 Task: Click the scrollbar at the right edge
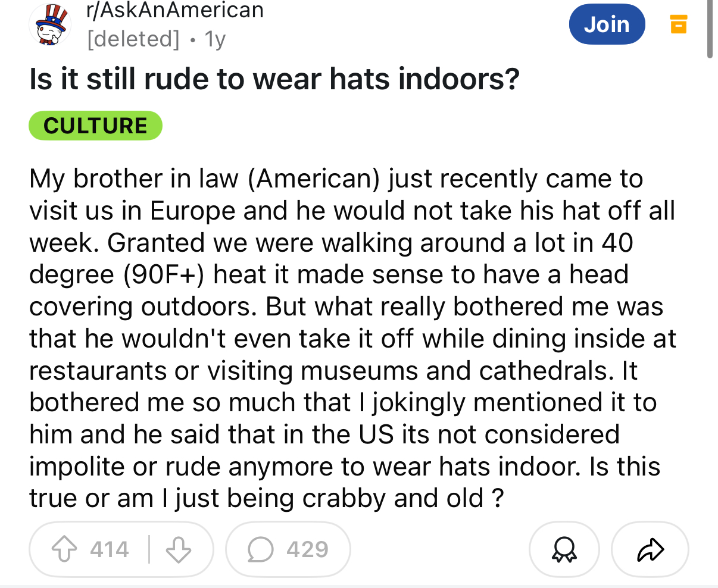710,30
